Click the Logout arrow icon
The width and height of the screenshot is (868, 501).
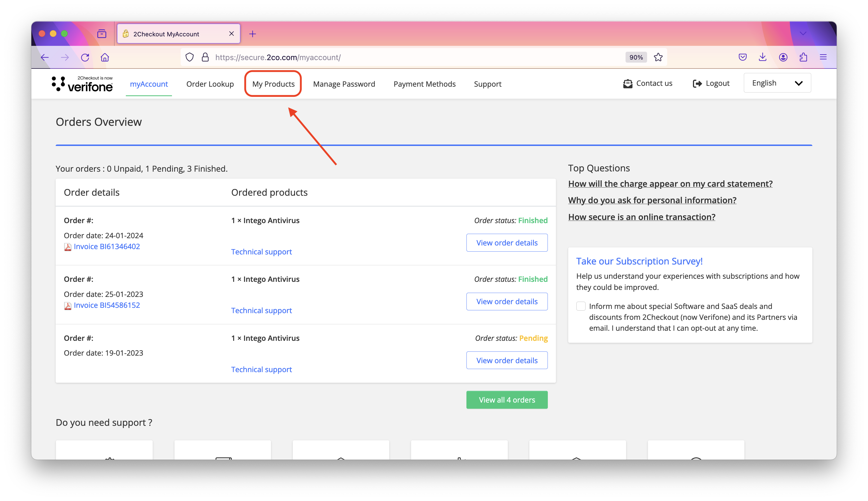[x=697, y=84]
